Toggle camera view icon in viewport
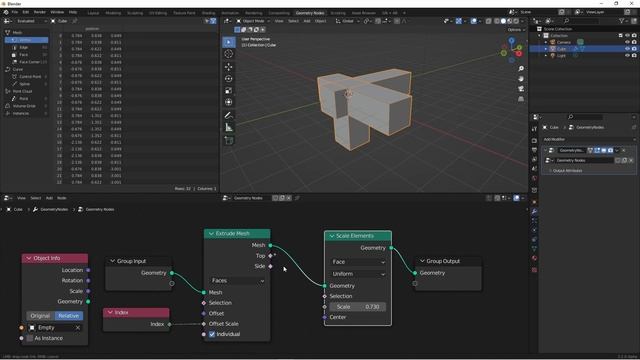 click(521, 89)
